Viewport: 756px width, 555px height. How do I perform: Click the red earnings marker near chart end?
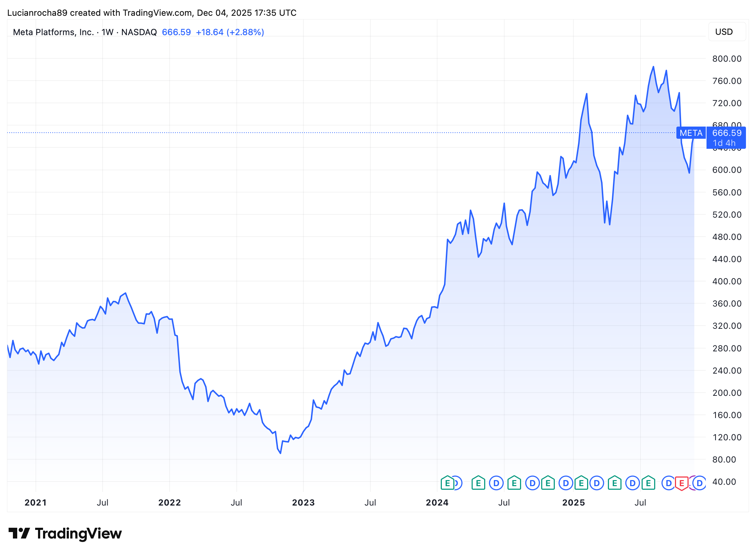pos(681,483)
